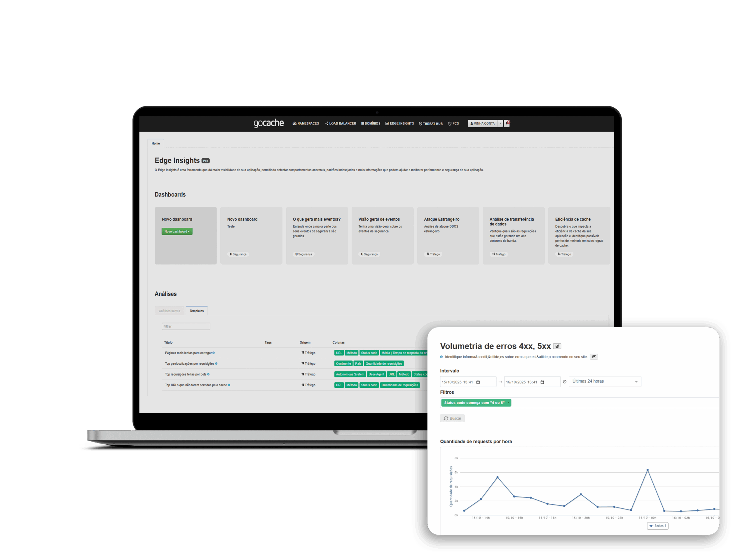Remove the Status code filter tag

[x=508, y=403]
